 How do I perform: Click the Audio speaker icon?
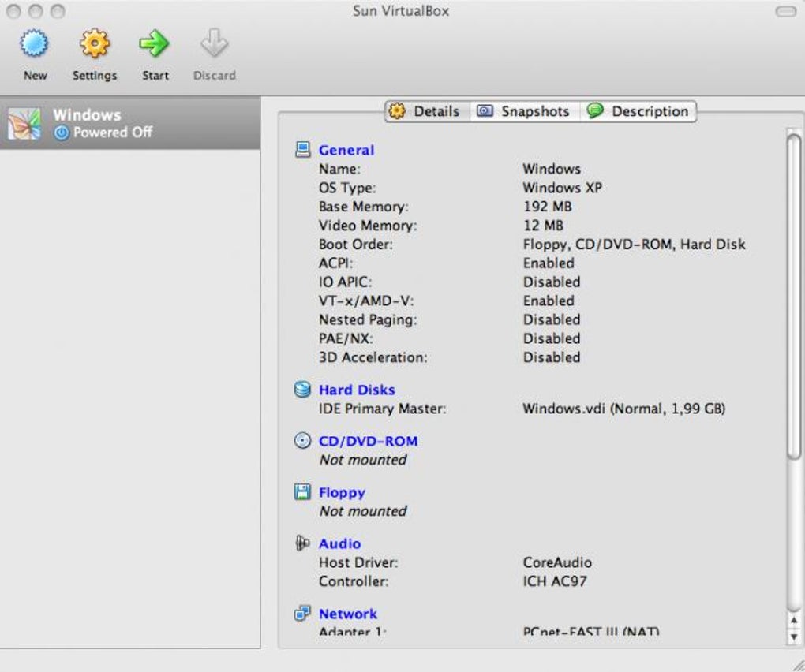(x=302, y=543)
